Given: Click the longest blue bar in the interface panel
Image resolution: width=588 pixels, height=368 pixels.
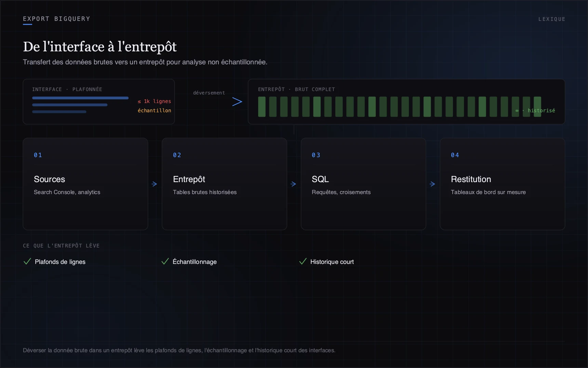Looking at the screenshot, I should point(80,98).
